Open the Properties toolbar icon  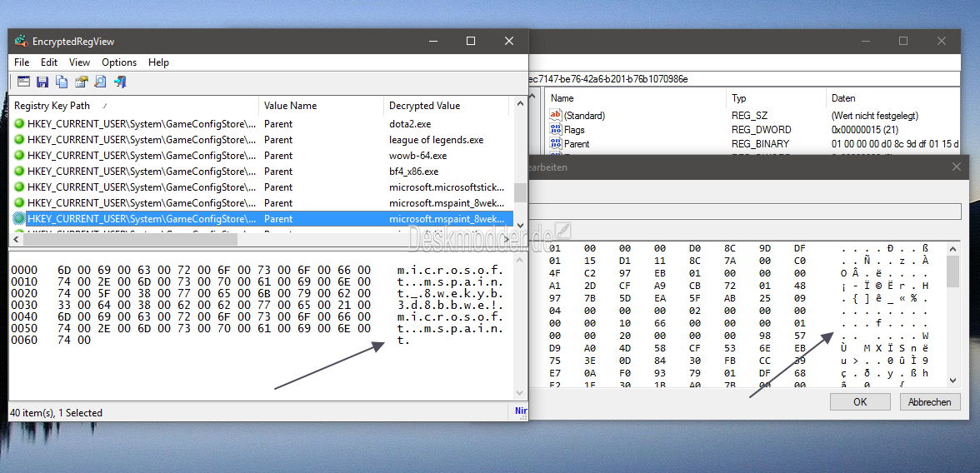pos(82,82)
